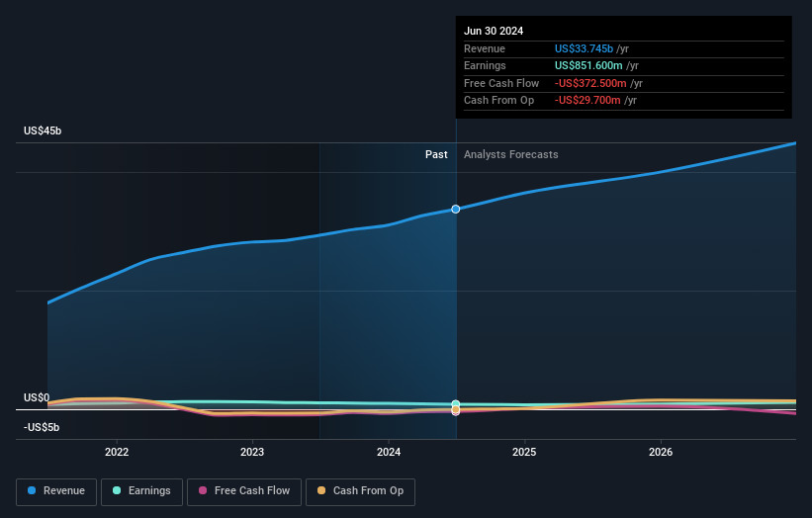Click the Free Cash Flow label in tooltip
The width and height of the screenshot is (812, 518).
(501, 83)
